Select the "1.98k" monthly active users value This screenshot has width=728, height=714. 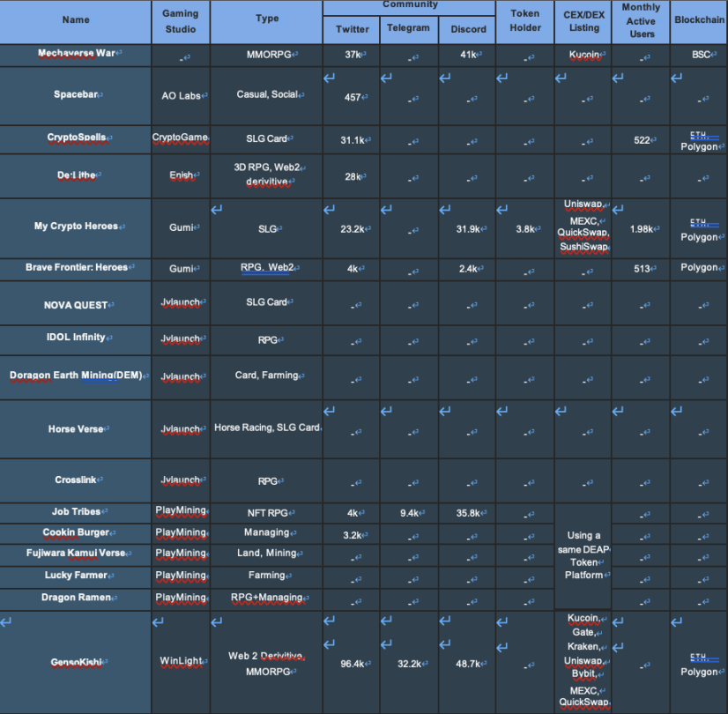click(x=642, y=229)
